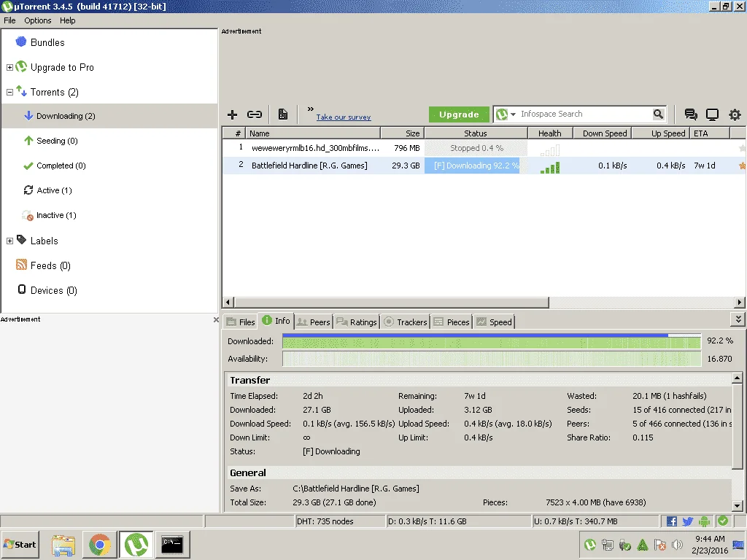
Task: Click the Add Torrent from URL link icon
Action: [x=255, y=114]
